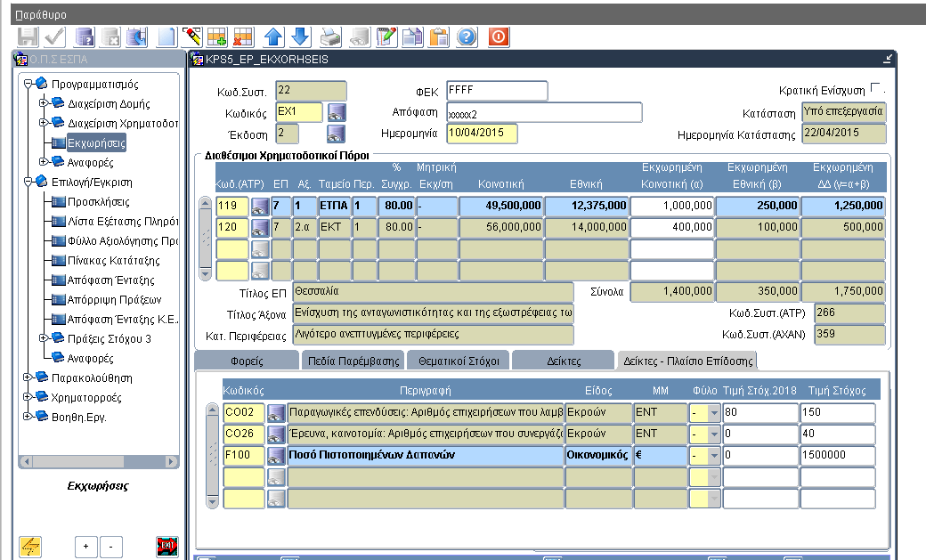The width and height of the screenshot is (926, 560).
Task: Click the red Exit power icon
Action: (x=499, y=37)
